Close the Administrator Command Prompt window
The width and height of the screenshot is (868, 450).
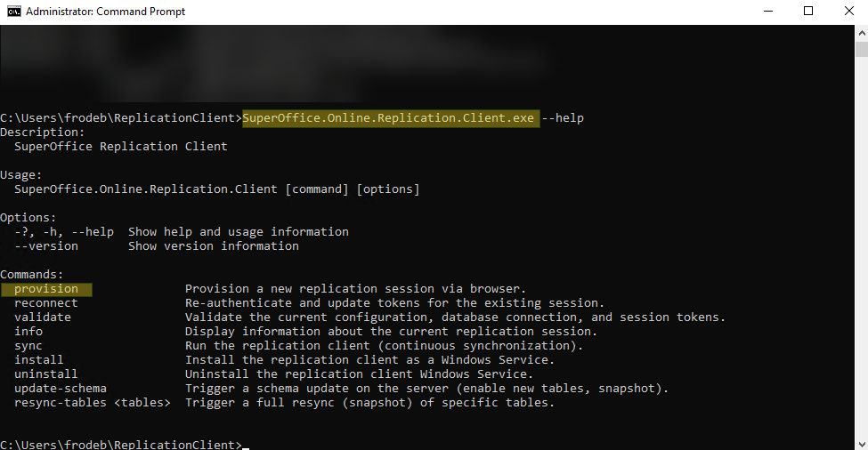click(x=848, y=12)
